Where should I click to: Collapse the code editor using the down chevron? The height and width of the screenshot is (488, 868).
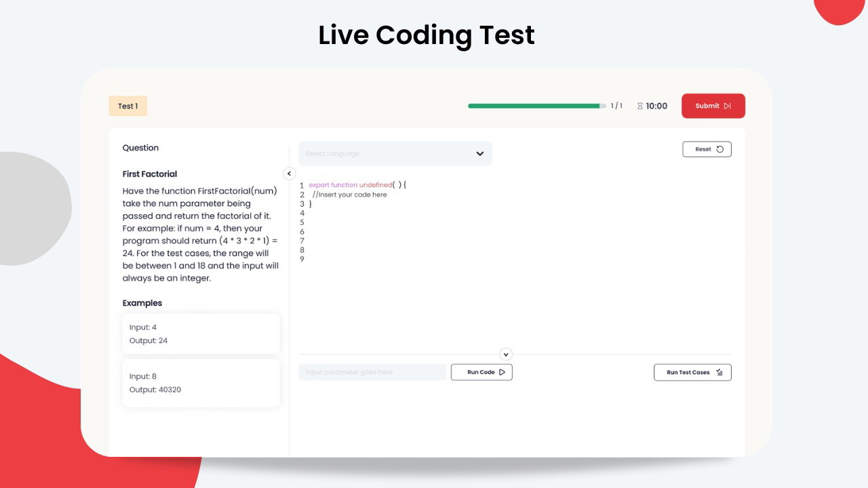click(506, 354)
